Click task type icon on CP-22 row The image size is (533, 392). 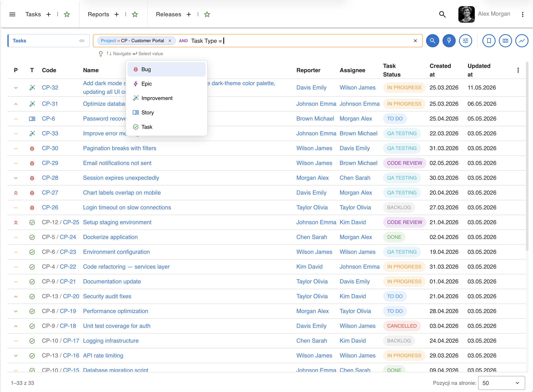pos(32,267)
